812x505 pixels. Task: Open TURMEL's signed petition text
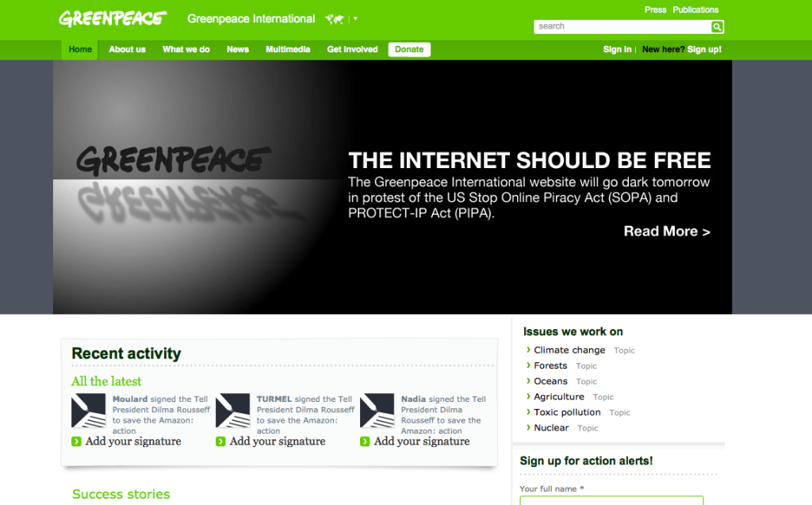tap(305, 415)
